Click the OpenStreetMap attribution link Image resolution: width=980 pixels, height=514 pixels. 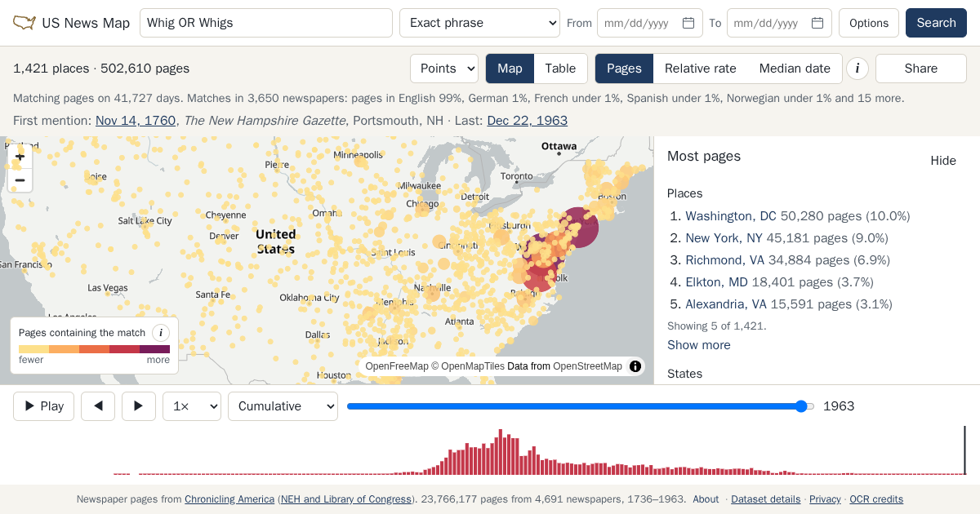[587, 366]
